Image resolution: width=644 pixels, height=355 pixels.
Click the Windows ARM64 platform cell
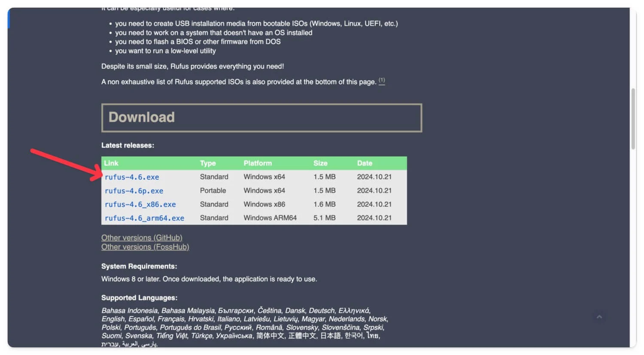click(270, 218)
